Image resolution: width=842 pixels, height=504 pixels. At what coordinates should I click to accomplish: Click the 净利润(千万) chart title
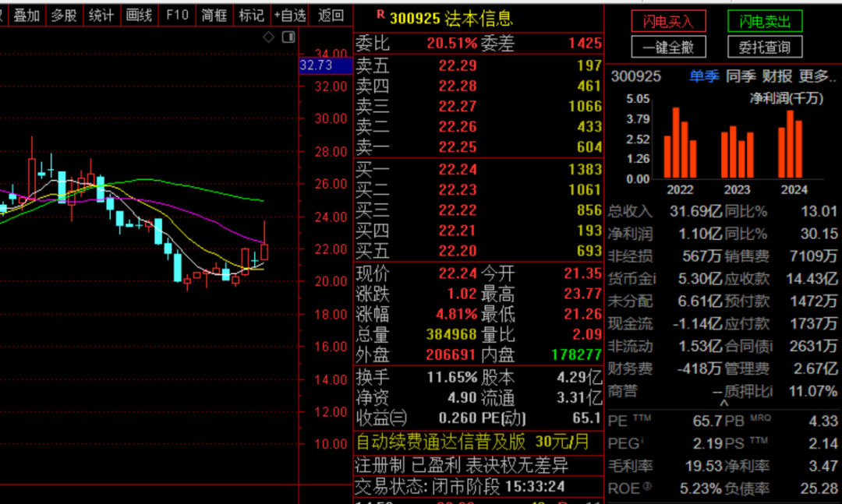point(786,99)
